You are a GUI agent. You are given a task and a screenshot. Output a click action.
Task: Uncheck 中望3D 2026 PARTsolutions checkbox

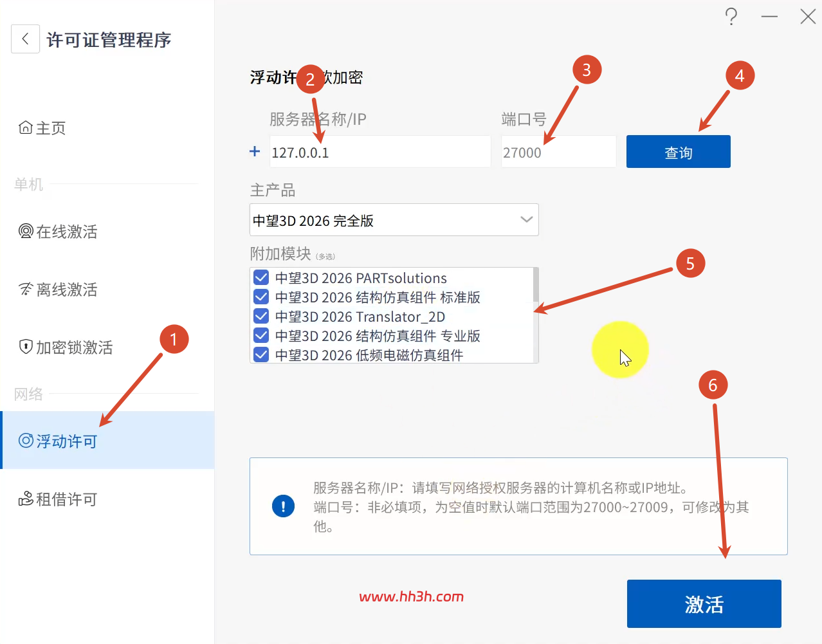click(261, 278)
